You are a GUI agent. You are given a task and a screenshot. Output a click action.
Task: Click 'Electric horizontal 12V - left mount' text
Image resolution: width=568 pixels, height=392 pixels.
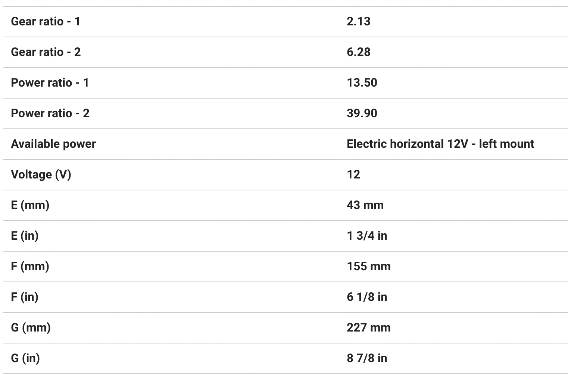[x=440, y=144]
